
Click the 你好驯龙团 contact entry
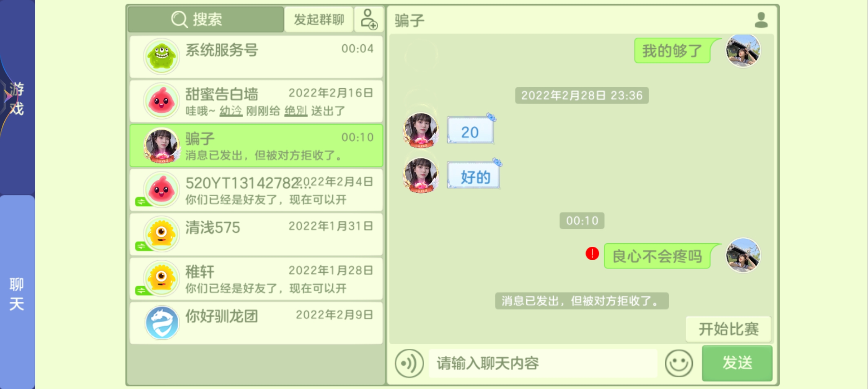pyautogui.click(x=256, y=322)
